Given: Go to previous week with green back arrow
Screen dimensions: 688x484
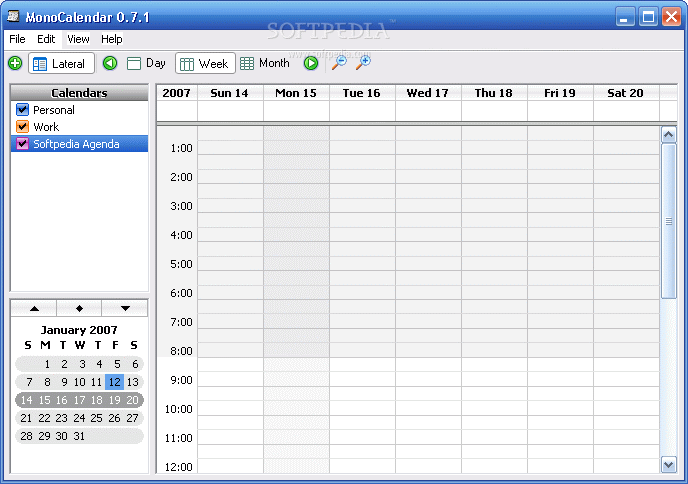Looking at the screenshot, I should [110, 63].
